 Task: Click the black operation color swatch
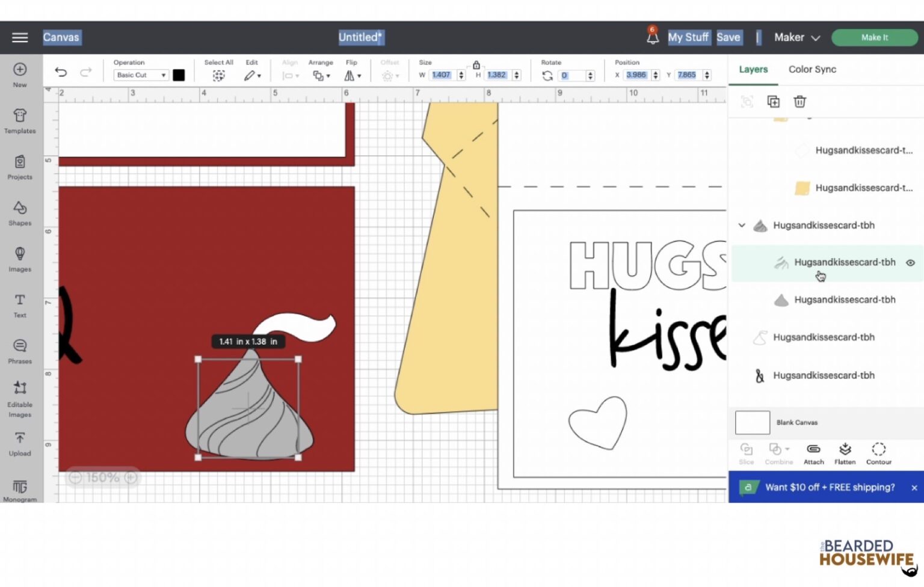pos(179,75)
